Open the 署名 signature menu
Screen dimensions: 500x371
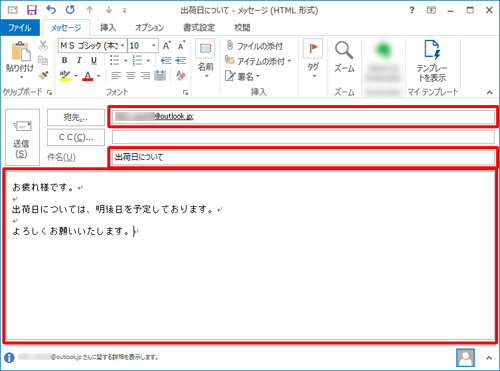(x=242, y=76)
